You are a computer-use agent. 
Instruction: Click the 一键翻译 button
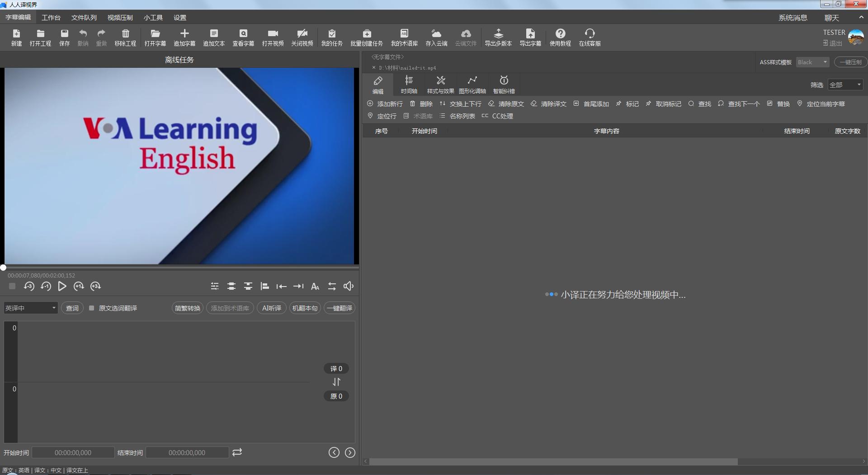click(339, 308)
